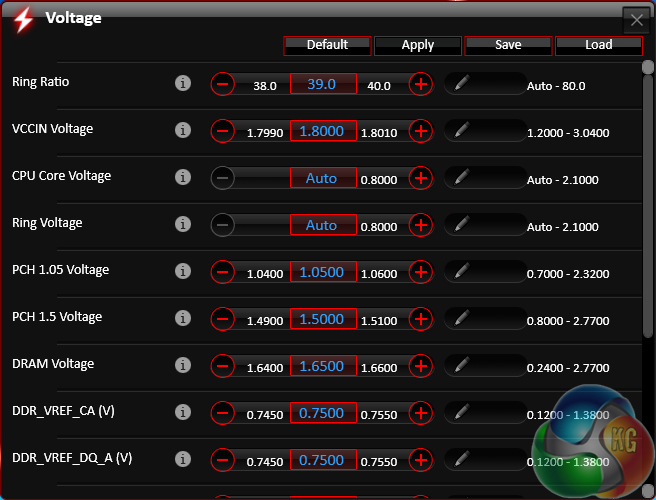Image resolution: width=656 pixels, height=500 pixels.
Task: Decrease DDR_VREF_DQ_A with minus button
Action: click(223, 460)
